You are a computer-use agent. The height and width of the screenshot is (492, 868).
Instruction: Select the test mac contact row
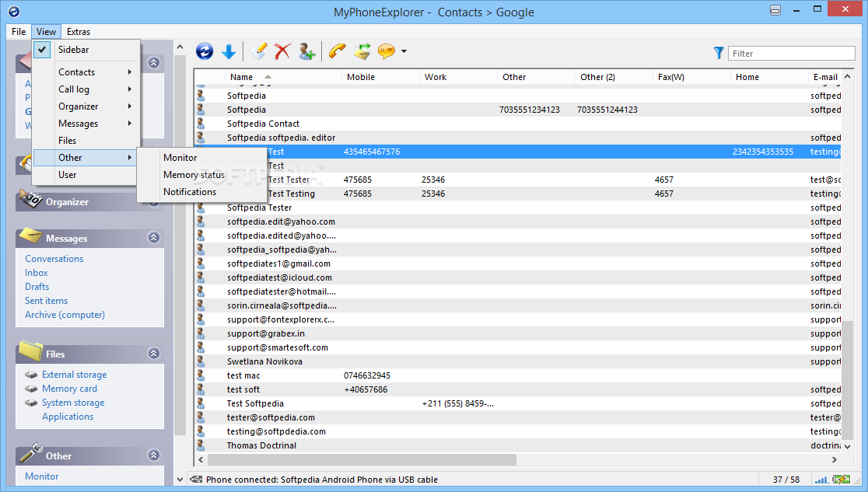tap(517, 375)
